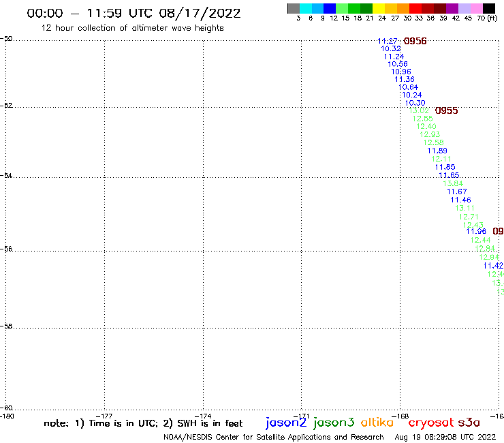
Task: Click the jason2 satellite legend label
Action: tap(286, 423)
